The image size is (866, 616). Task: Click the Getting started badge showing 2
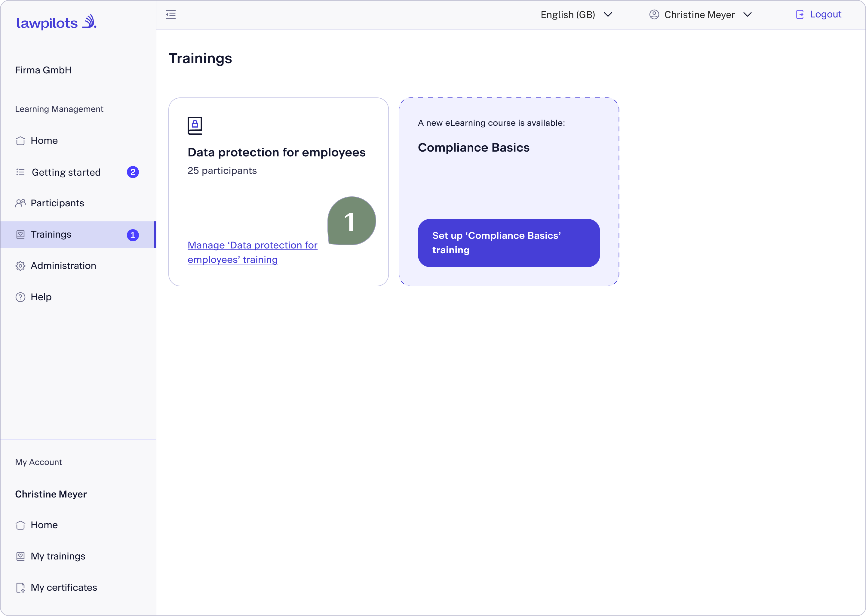point(133,172)
